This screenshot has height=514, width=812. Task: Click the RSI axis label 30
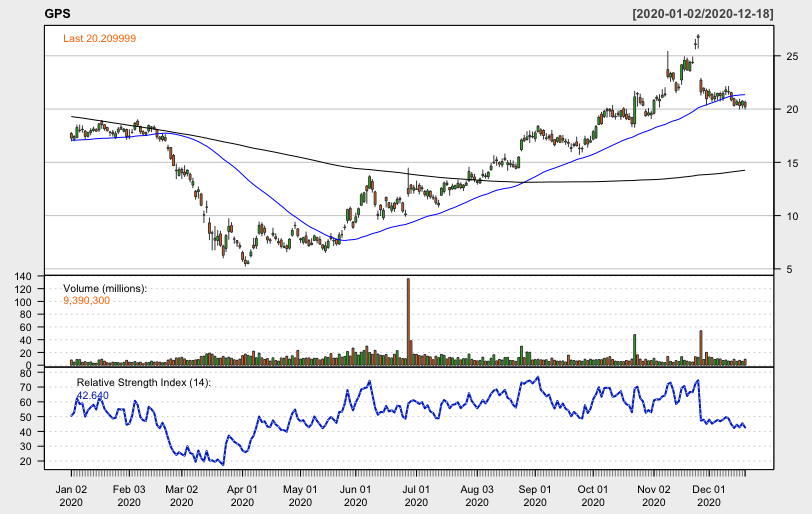point(26,446)
